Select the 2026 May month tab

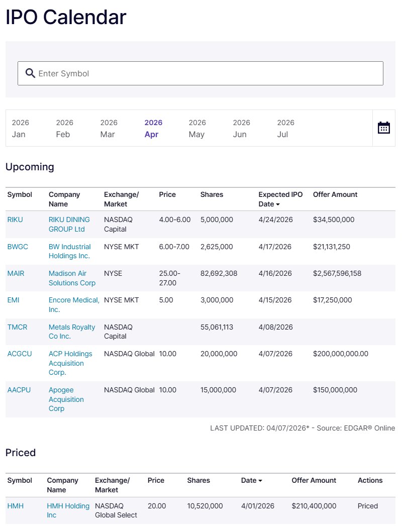tap(197, 128)
